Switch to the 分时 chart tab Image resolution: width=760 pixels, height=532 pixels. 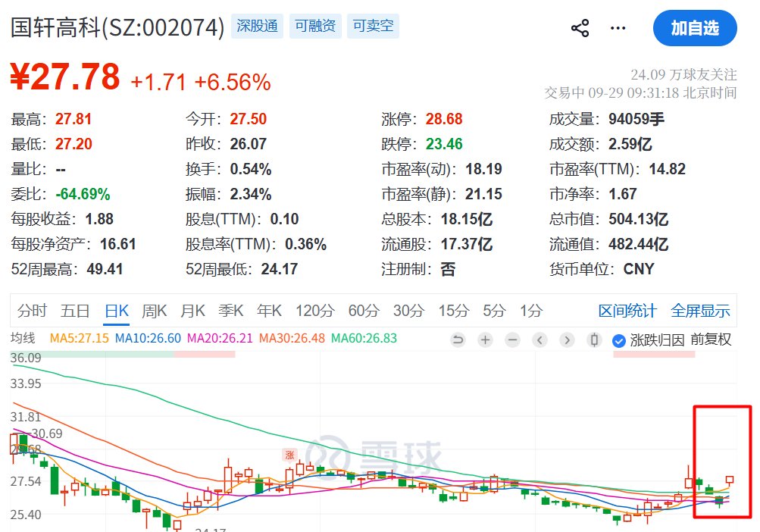pos(32,311)
